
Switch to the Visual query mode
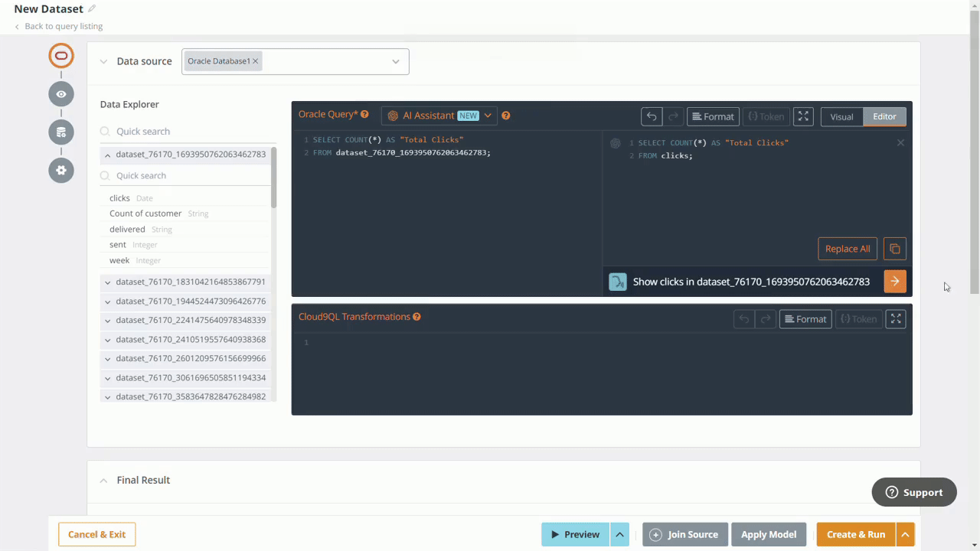click(841, 116)
